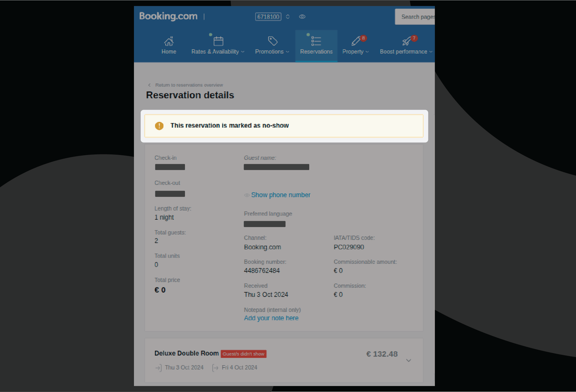Image resolution: width=576 pixels, height=392 pixels.
Task: Expand the Deluxe Double Room price details
Action: 409,360
